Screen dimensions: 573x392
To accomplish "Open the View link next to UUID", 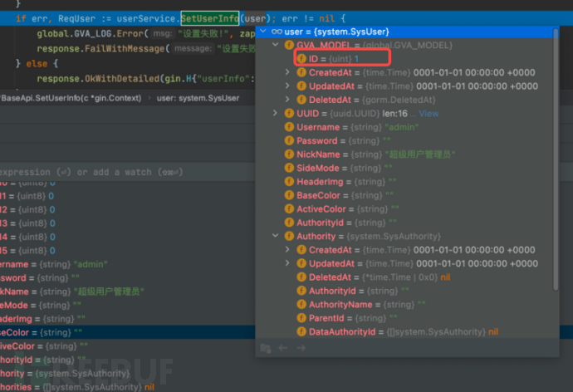I will [x=429, y=114].
